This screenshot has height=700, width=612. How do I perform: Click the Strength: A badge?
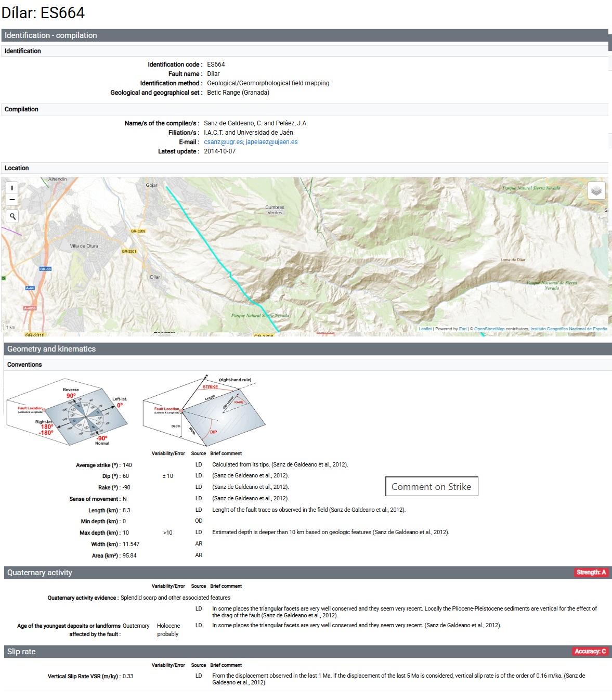tap(591, 573)
